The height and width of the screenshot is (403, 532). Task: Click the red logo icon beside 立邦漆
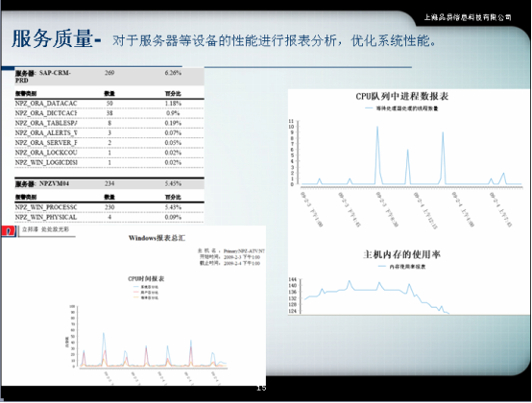(9, 231)
